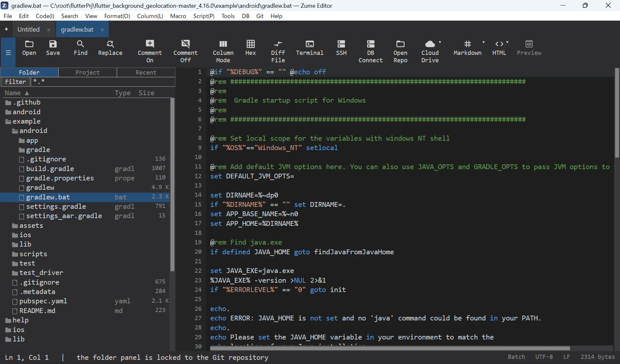
Task: Toggle the hamburger sidebar menu button
Action: point(8,52)
